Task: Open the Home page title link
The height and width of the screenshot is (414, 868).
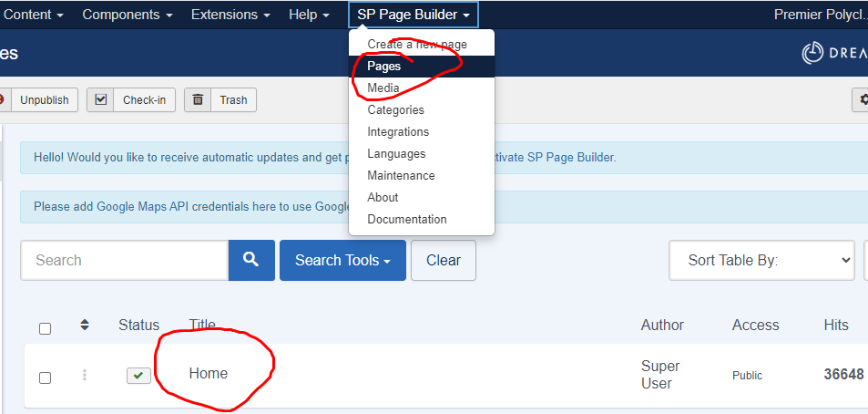Action: [x=209, y=374]
